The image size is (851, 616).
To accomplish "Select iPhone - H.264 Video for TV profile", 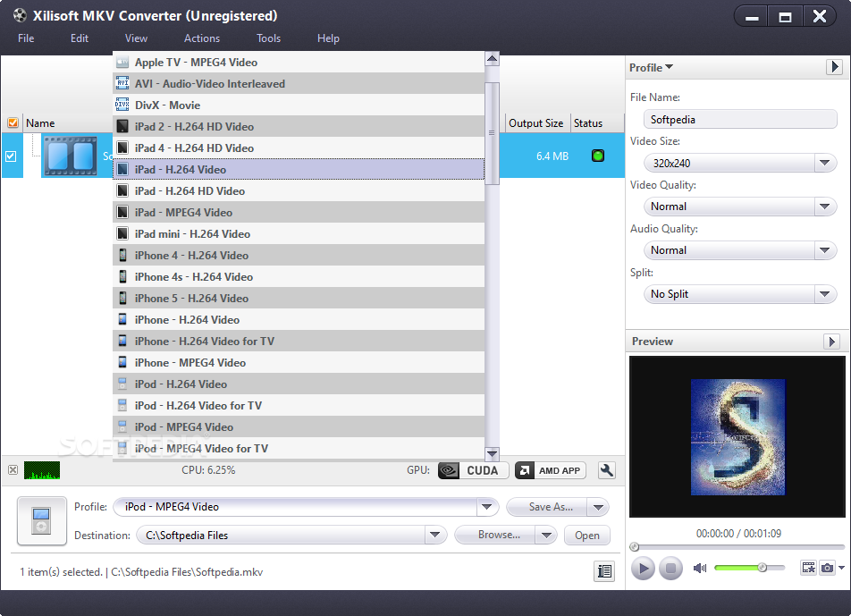I will coord(299,341).
